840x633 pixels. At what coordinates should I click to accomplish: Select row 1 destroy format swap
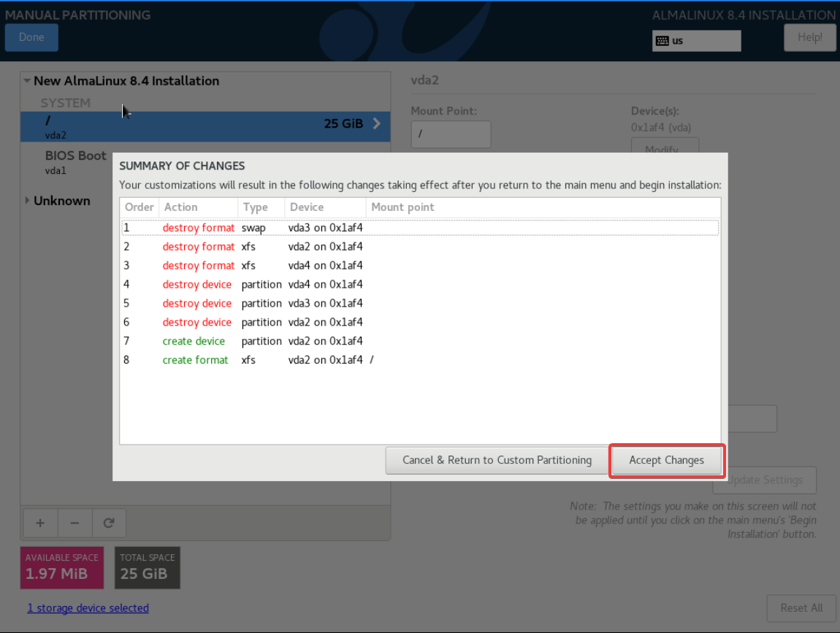420,228
